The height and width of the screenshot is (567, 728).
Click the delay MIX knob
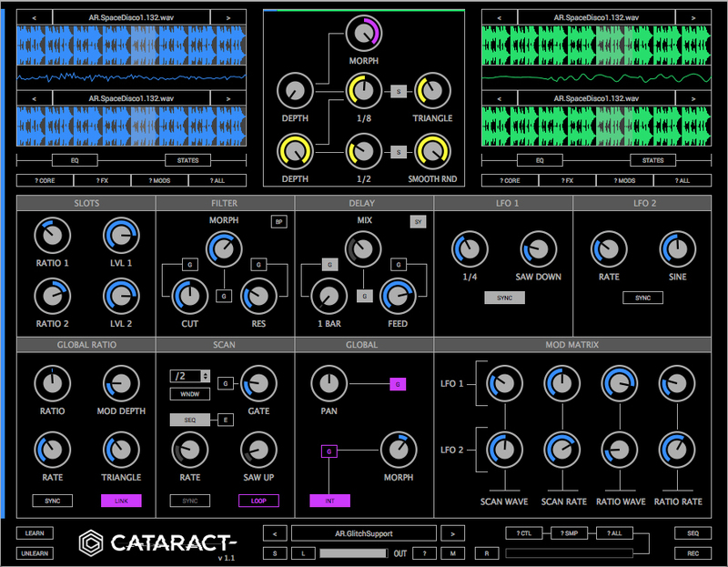pos(363,249)
